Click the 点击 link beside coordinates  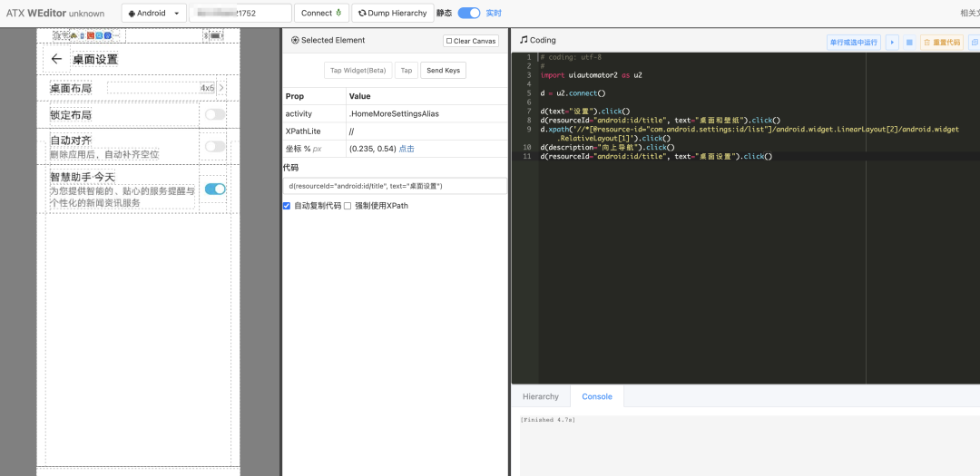pos(407,149)
